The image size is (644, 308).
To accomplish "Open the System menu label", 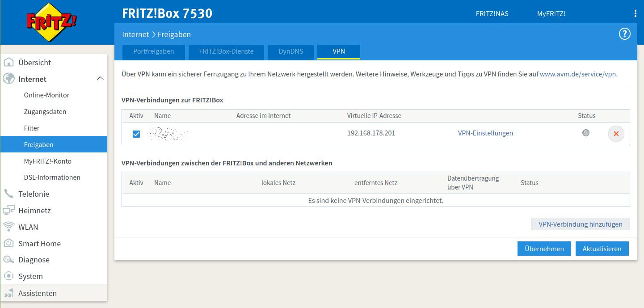I will (x=30, y=276).
